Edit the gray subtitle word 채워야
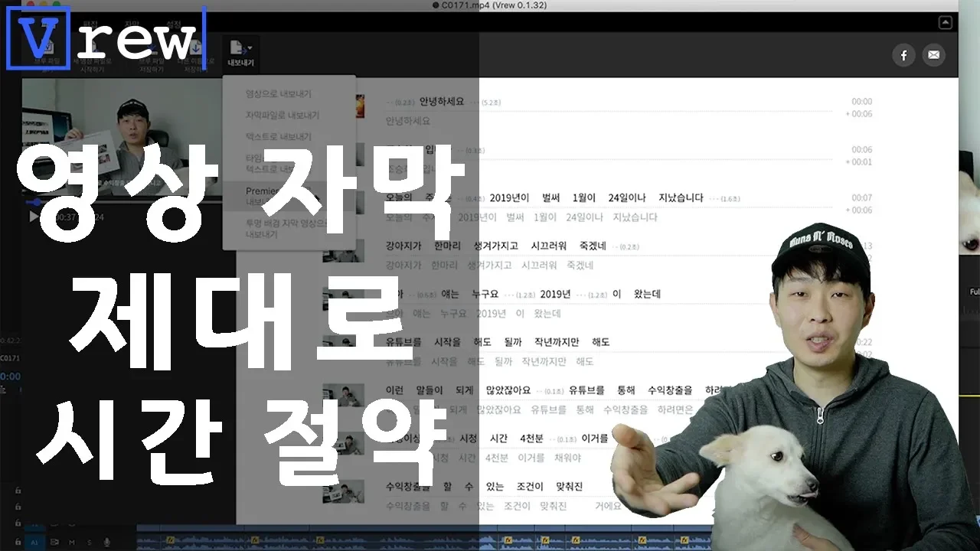 pyautogui.click(x=567, y=458)
